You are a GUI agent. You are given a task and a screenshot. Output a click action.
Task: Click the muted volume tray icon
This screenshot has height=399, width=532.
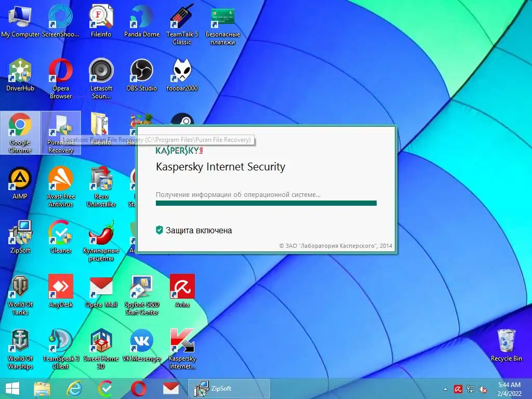483,389
